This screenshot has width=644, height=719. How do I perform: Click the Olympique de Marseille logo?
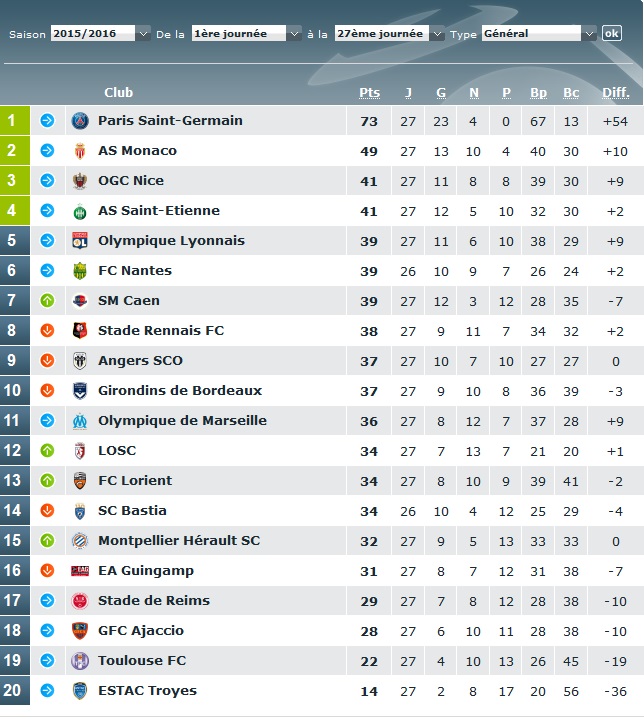(x=80, y=421)
